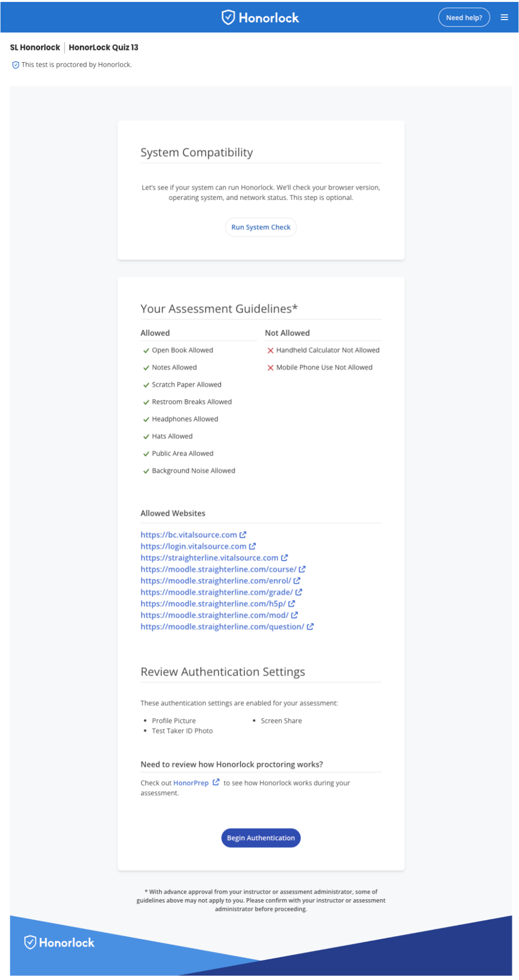Open the hamburger menu

pyautogui.click(x=504, y=17)
